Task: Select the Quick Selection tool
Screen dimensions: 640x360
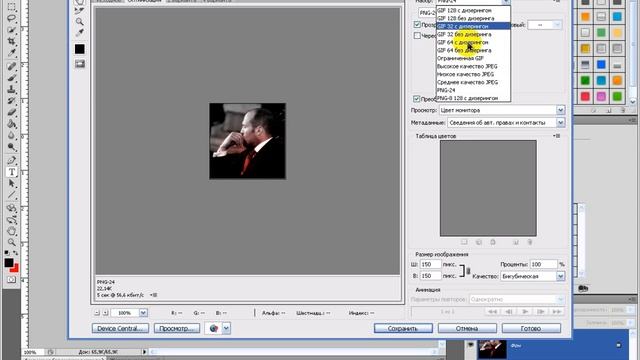Action: 11,30
